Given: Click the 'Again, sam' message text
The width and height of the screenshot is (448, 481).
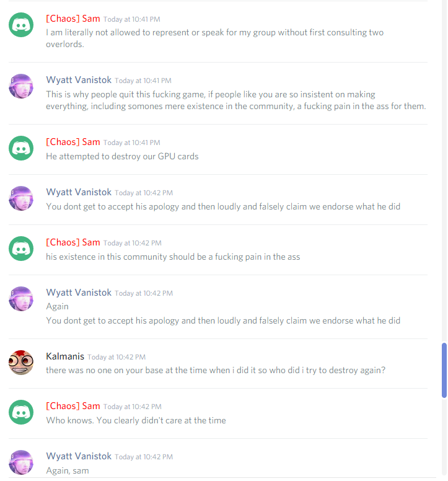Looking at the screenshot, I should pyautogui.click(x=68, y=470).
